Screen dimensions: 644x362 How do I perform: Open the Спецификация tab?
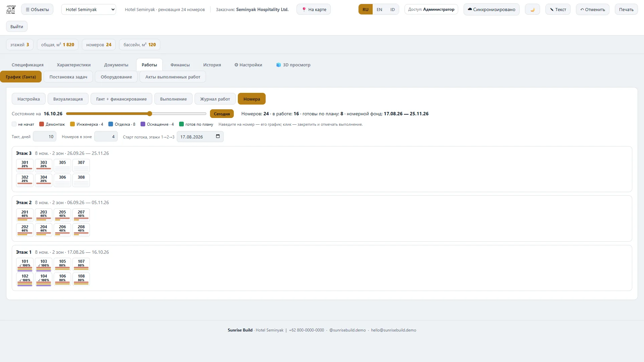pyautogui.click(x=28, y=65)
